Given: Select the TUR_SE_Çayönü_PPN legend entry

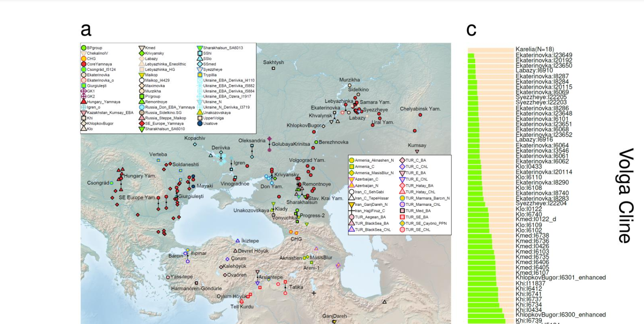Looking at the screenshot, I should pos(422,223).
